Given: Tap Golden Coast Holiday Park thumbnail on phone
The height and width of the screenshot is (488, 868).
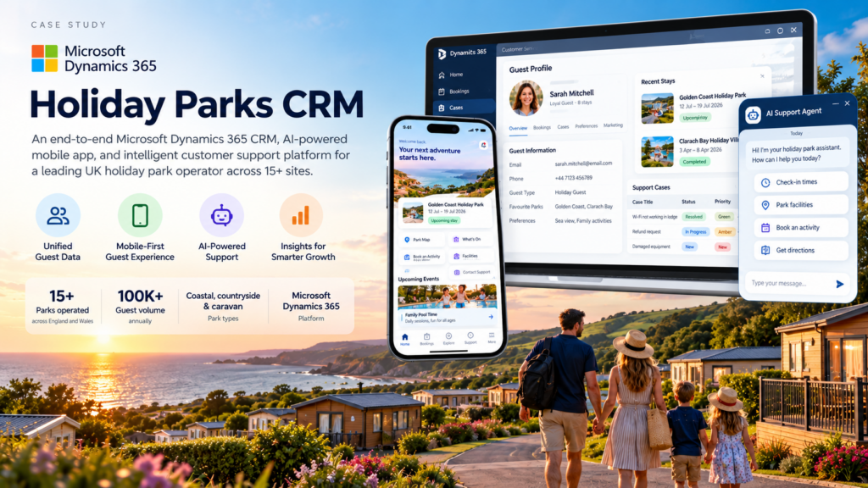Looking at the screenshot, I should click(413, 213).
